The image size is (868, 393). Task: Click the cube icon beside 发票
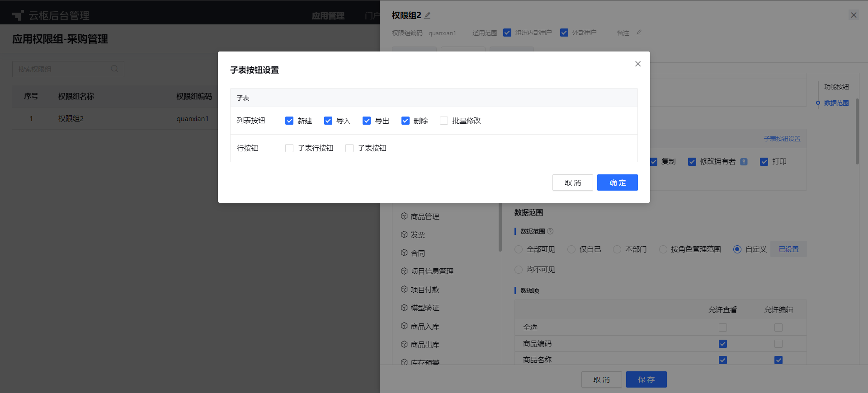404,234
